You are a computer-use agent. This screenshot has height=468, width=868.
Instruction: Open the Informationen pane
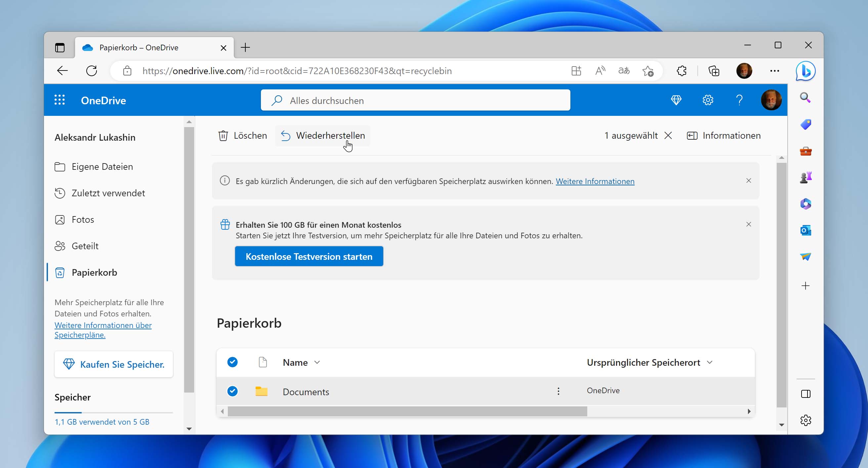[x=723, y=136]
